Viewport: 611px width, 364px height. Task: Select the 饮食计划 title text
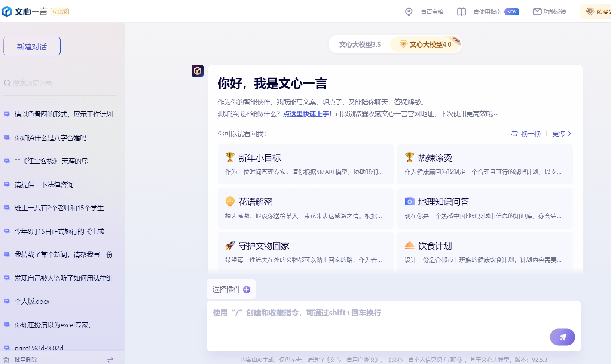coord(435,246)
